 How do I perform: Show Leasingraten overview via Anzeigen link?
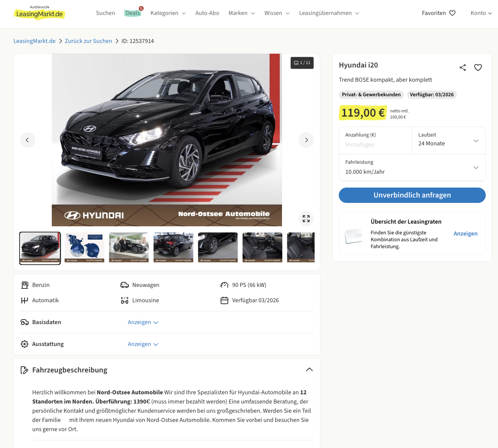465,234
